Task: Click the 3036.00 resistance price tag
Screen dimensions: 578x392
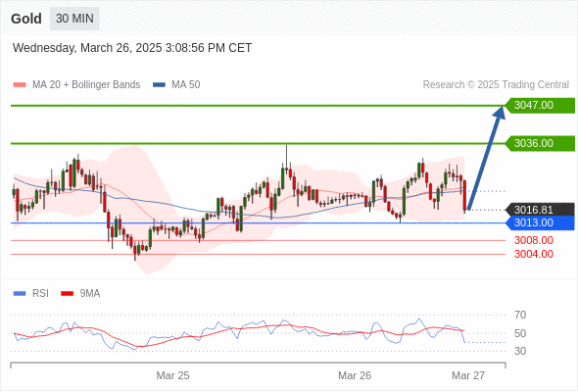Action: click(540, 143)
